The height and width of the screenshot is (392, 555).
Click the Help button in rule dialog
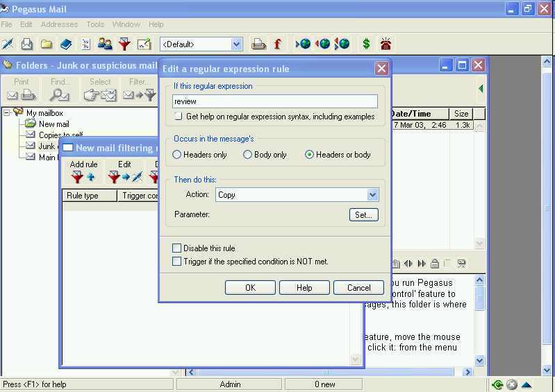(x=304, y=288)
